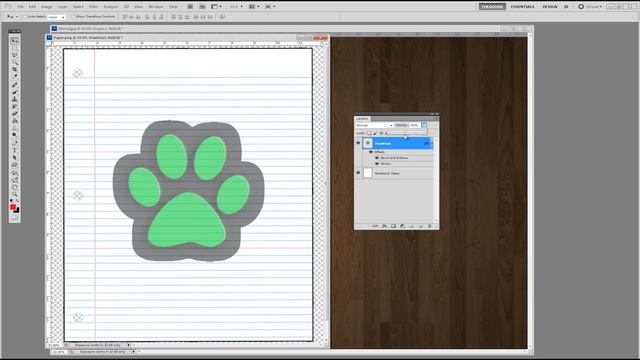The width and height of the screenshot is (640, 360).
Task: Select the Clone Stamp tool
Action: pos(15,99)
